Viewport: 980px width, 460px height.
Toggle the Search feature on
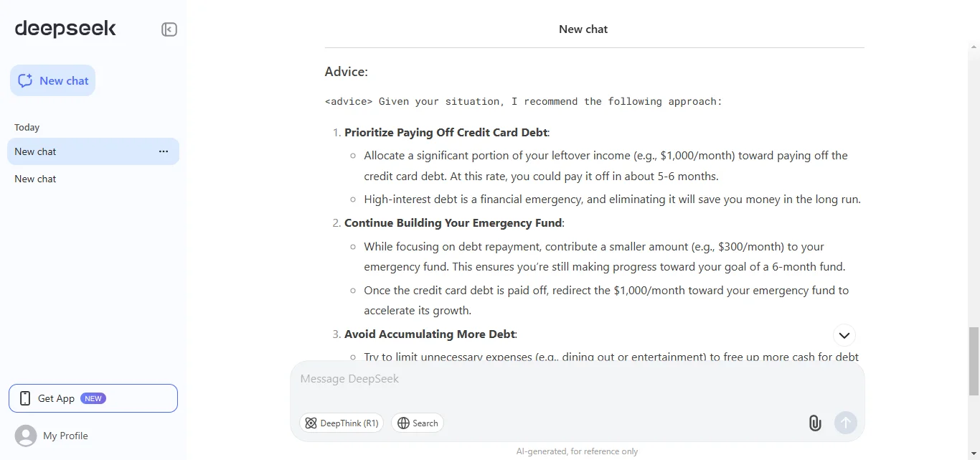(x=418, y=423)
